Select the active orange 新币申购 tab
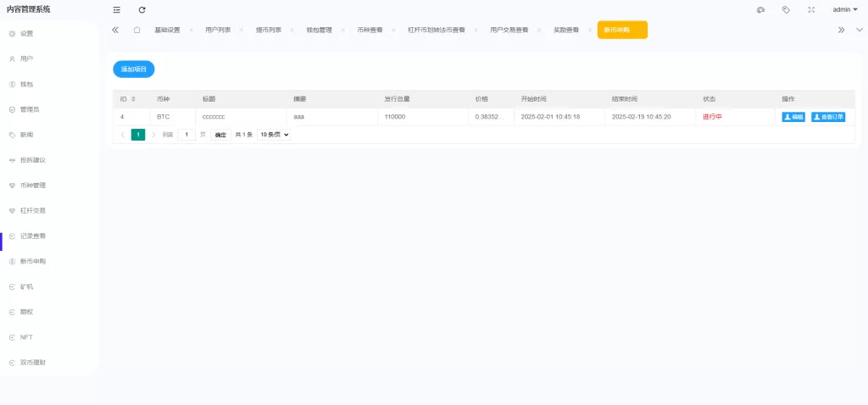868x405 pixels. click(622, 30)
